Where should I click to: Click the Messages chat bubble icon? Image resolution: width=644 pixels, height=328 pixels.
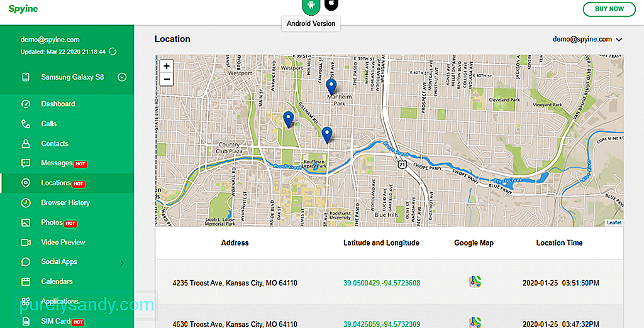pyautogui.click(x=25, y=163)
